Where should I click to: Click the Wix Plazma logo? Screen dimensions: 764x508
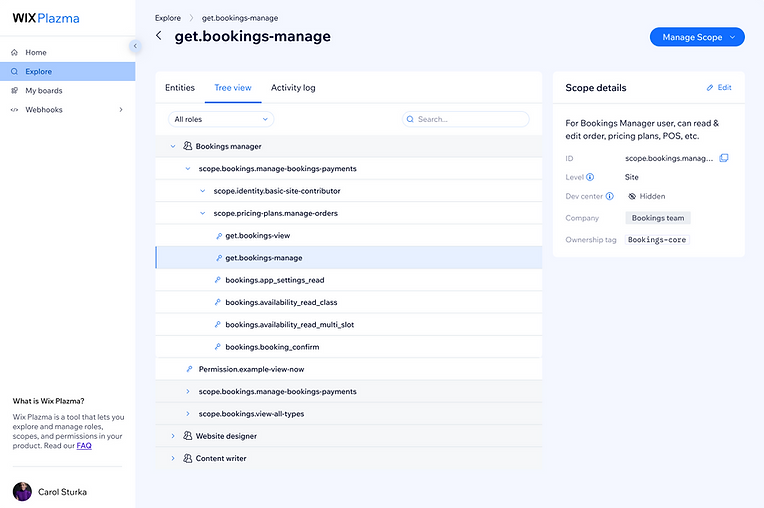click(x=46, y=18)
